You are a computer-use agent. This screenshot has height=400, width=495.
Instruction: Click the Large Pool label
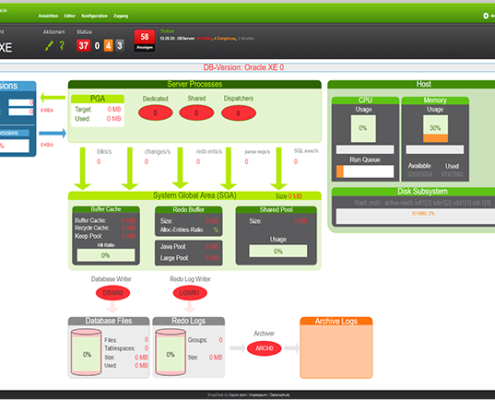[174, 258]
